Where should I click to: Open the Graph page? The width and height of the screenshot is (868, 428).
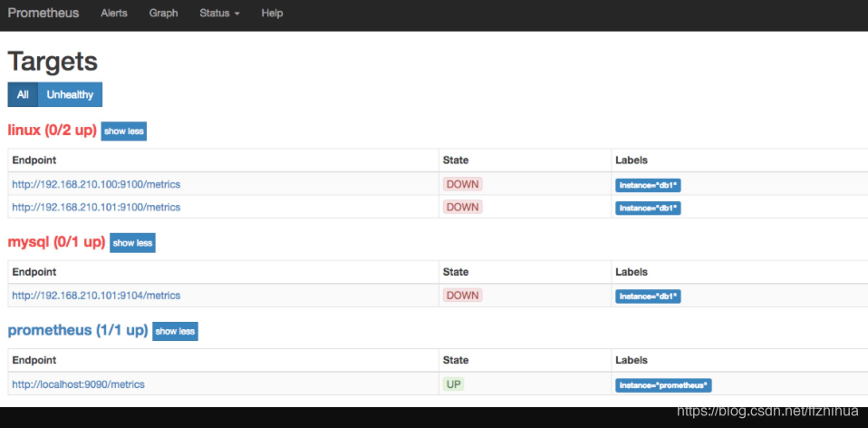pos(163,13)
